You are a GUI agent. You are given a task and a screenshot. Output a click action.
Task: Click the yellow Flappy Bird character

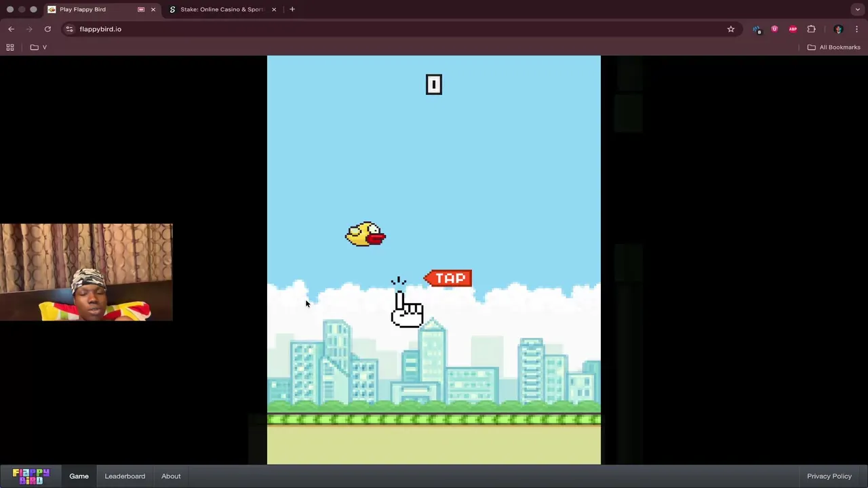[x=366, y=235]
